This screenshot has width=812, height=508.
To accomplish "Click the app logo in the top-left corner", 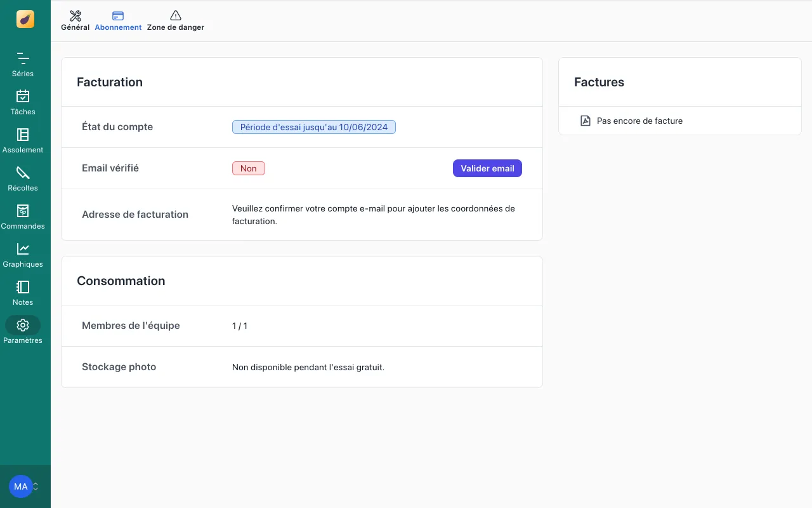I will (25, 19).
